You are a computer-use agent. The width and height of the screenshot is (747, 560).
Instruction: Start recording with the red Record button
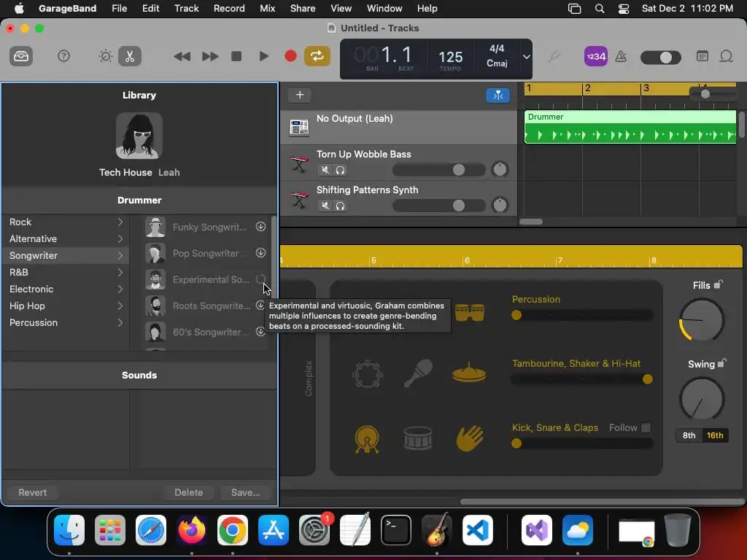click(290, 56)
